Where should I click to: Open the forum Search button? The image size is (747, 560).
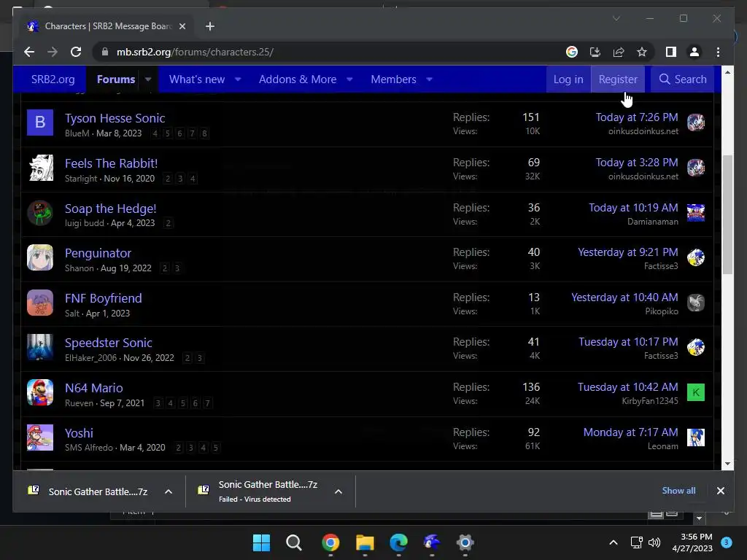(683, 79)
